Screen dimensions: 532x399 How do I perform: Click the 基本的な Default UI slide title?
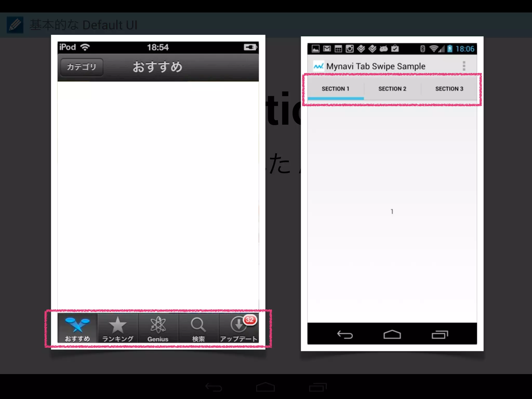84,25
